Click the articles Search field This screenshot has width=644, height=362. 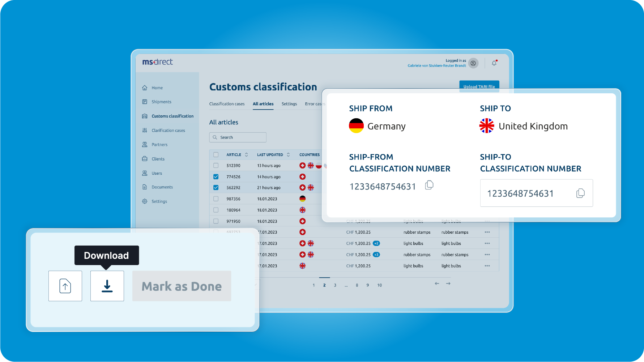(x=238, y=137)
